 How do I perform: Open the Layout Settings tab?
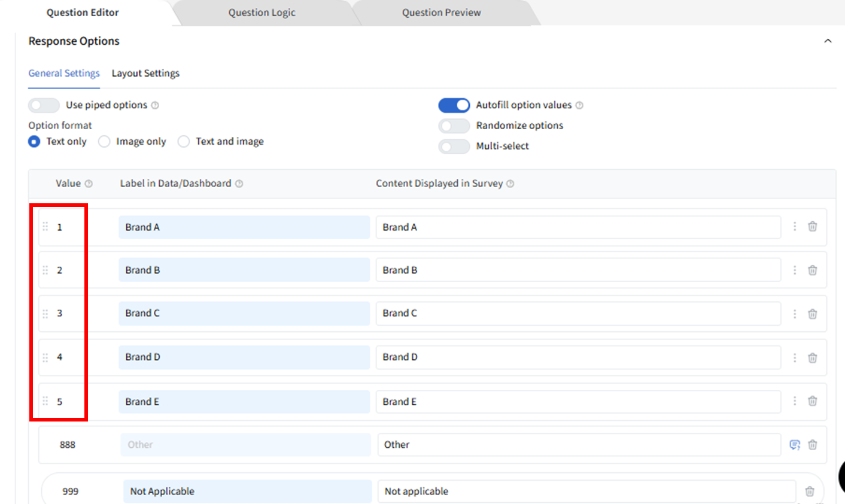tap(145, 74)
